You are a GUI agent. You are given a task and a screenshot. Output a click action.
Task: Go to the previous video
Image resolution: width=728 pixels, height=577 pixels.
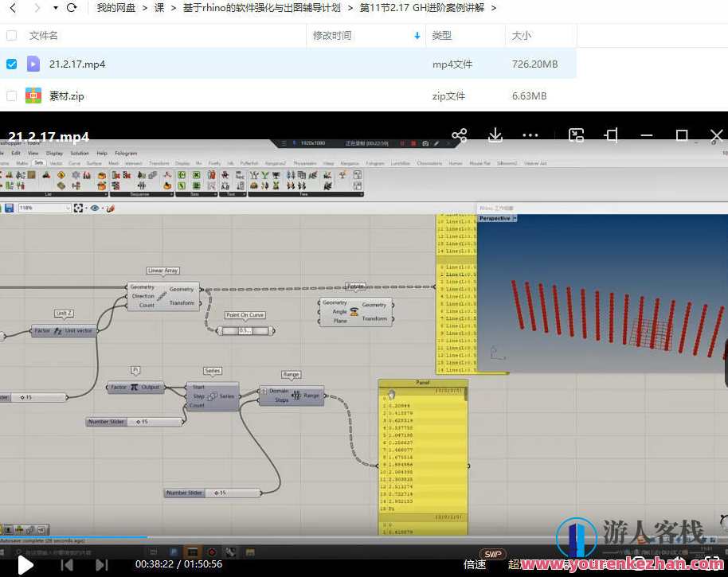(x=68, y=564)
